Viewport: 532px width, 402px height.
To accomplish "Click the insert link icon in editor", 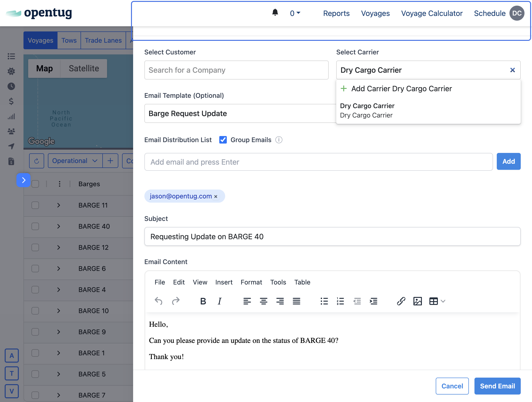I will click(401, 301).
